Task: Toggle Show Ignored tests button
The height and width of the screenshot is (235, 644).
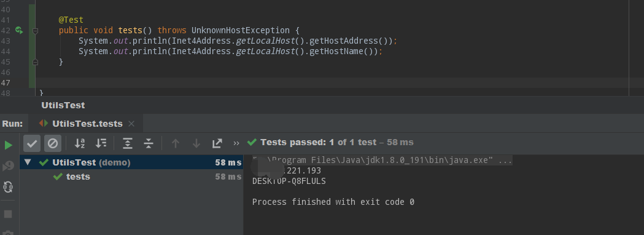Action: click(x=53, y=143)
